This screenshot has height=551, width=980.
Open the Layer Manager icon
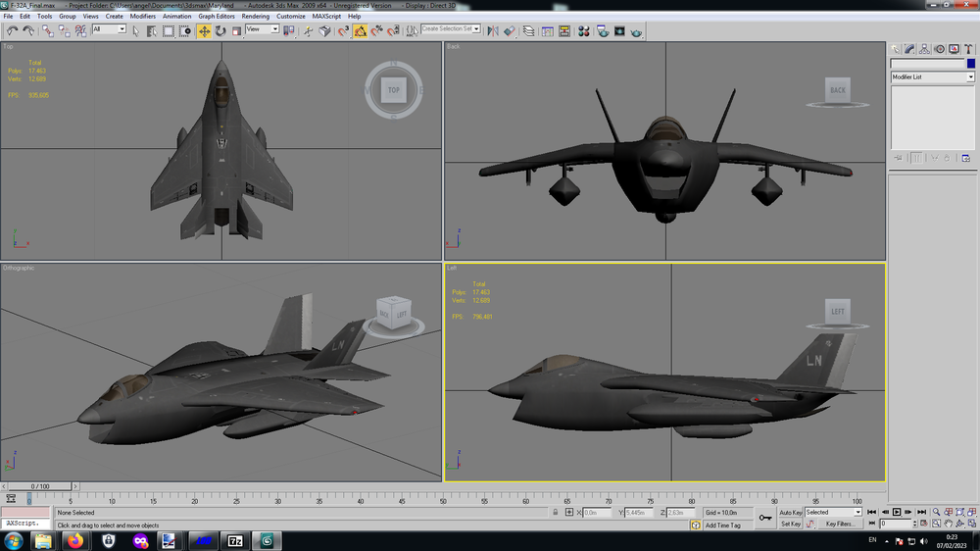[529, 30]
